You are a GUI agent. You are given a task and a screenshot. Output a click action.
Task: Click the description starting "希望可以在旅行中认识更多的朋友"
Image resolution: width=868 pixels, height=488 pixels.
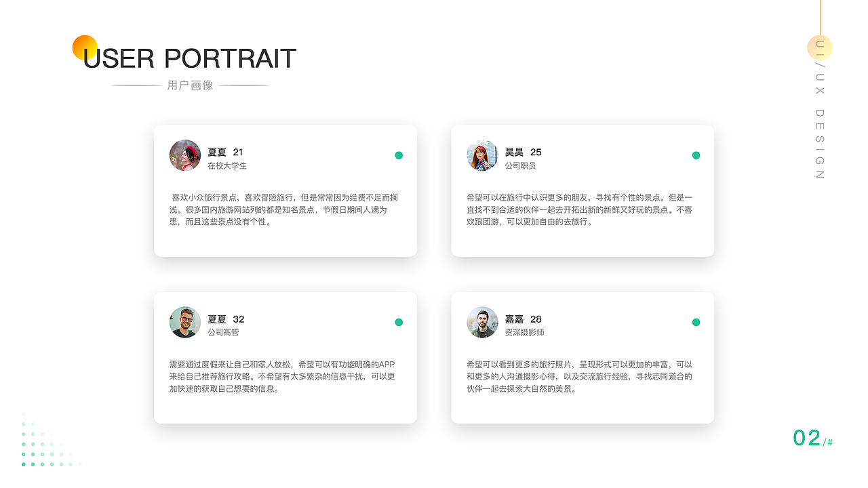pyautogui.click(x=580, y=209)
